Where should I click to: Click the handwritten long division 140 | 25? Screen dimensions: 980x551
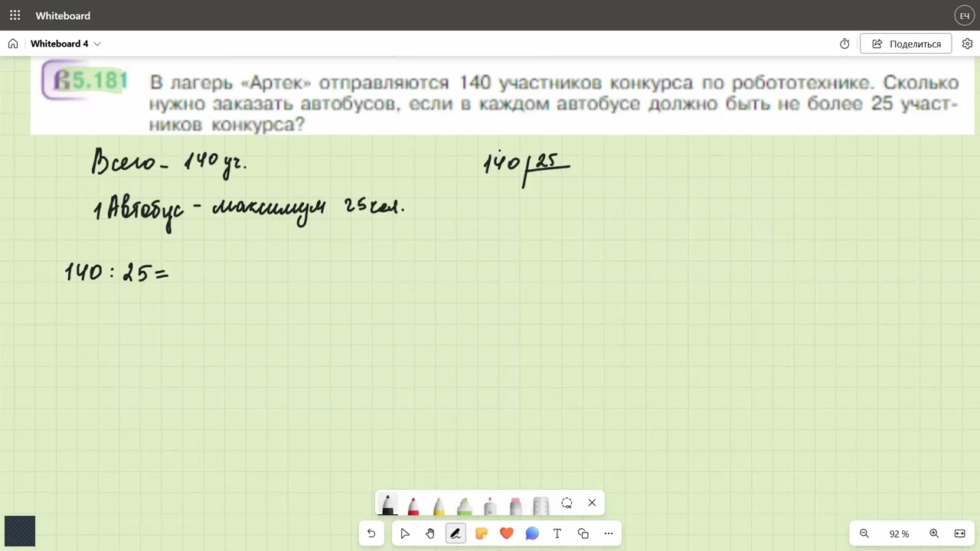[527, 168]
